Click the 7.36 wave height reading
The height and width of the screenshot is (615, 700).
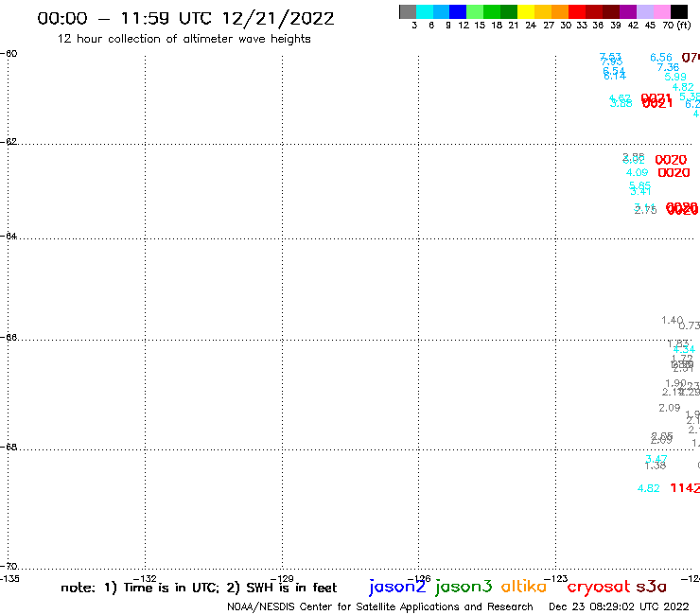pyautogui.click(x=668, y=67)
